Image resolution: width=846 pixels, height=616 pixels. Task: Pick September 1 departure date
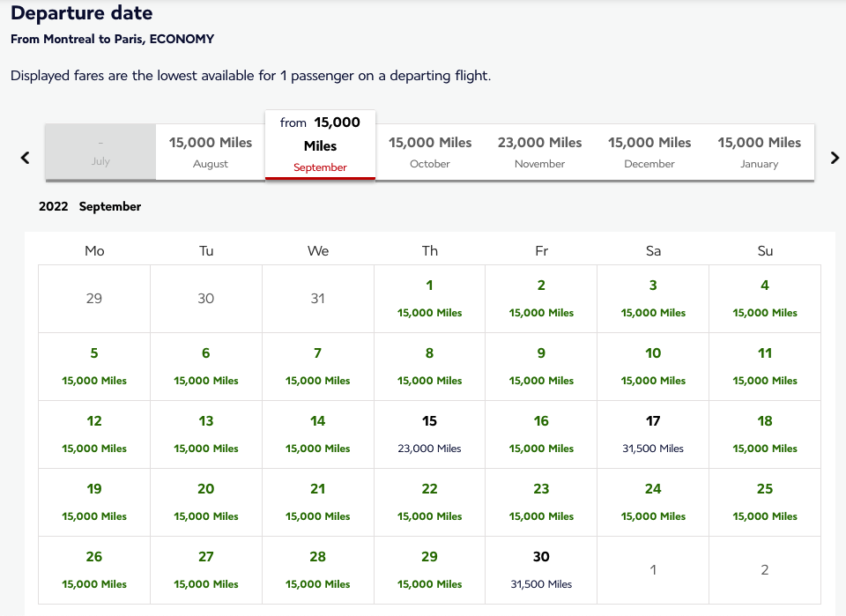pyautogui.click(x=430, y=299)
